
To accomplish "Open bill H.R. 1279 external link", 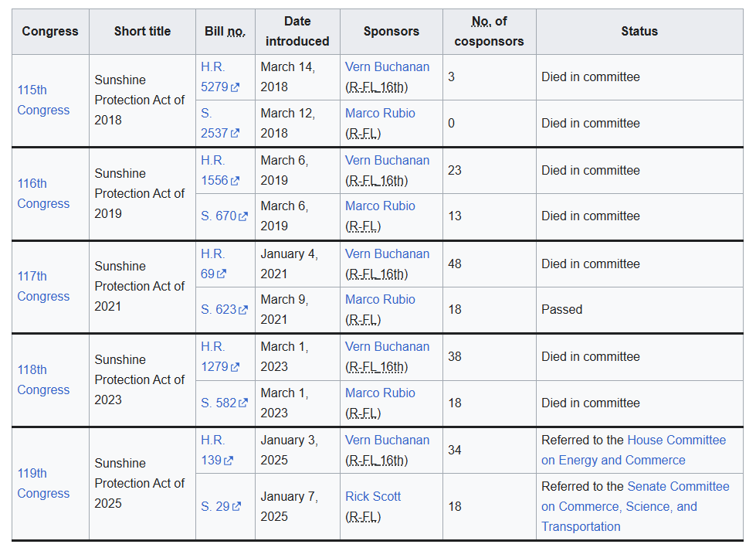I will click(220, 356).
